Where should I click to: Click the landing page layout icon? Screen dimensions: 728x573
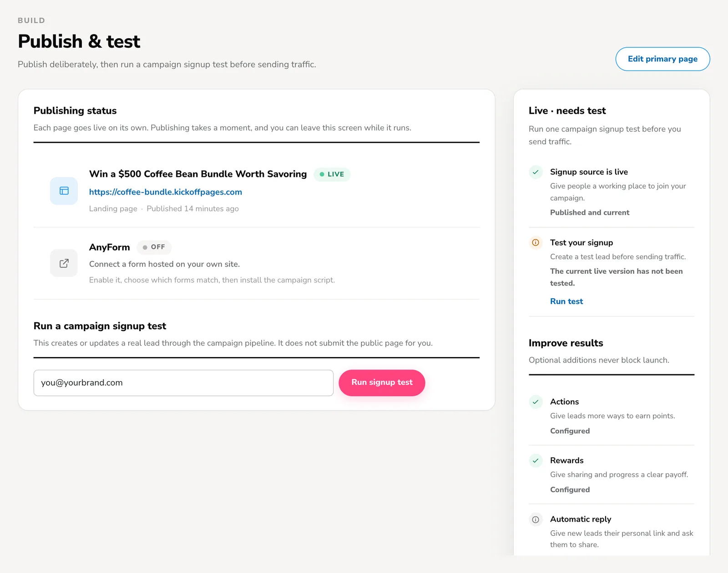pos(64,191)
